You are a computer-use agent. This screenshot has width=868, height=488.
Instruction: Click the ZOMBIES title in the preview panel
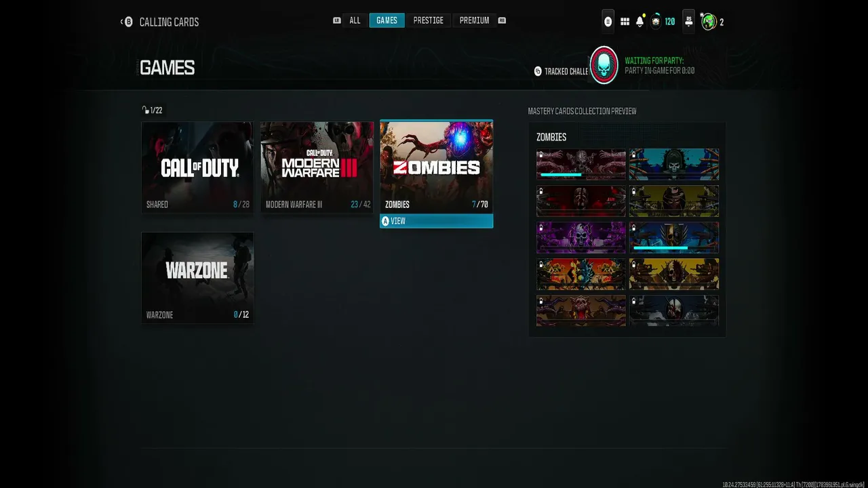551,137
